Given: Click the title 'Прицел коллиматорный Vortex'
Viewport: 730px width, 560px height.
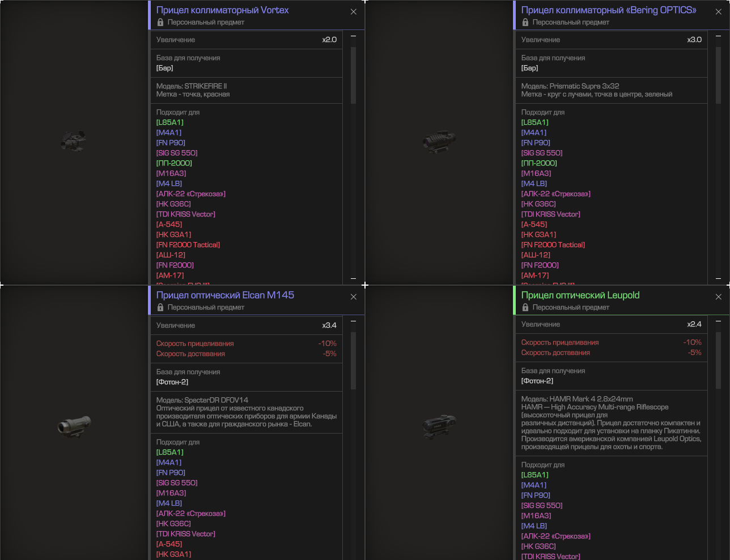Looking at the screenshot, I should tap(222, 10).
